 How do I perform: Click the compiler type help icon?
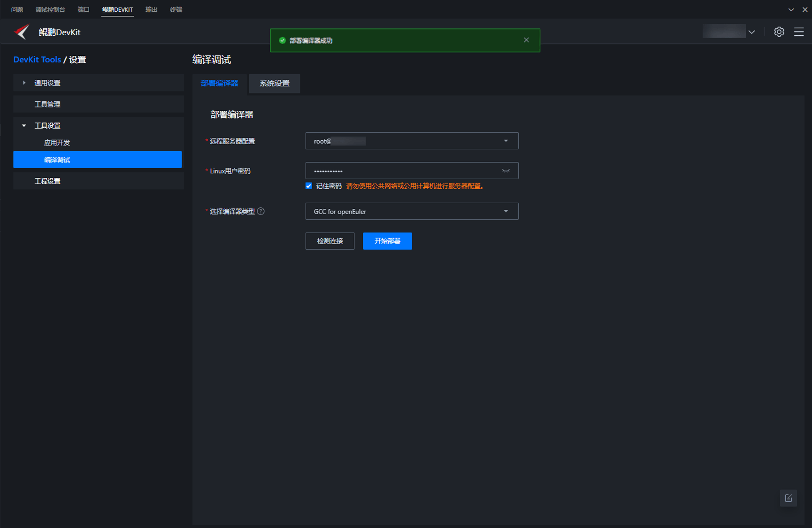[261, 211]
